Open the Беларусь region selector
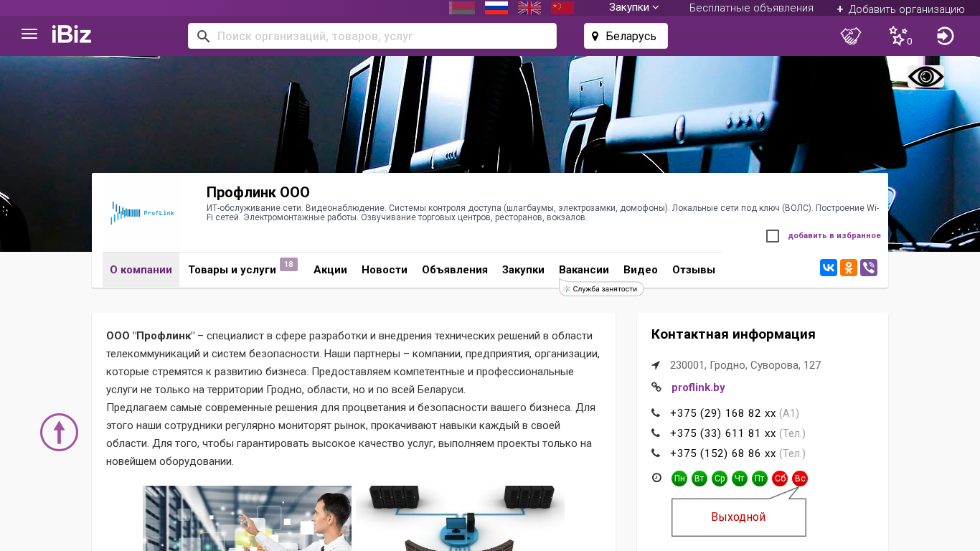Viewport: 980px width, 551px height. [626, 36]
